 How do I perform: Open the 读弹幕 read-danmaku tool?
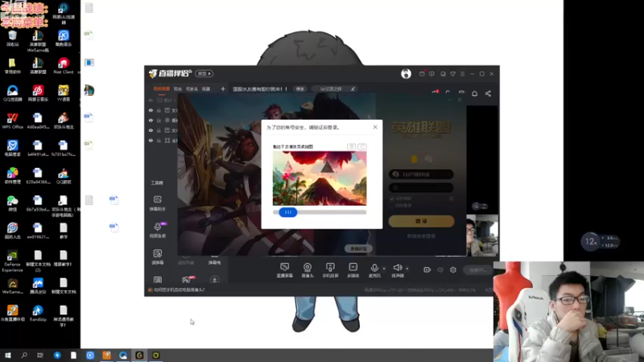coord(157,257)
